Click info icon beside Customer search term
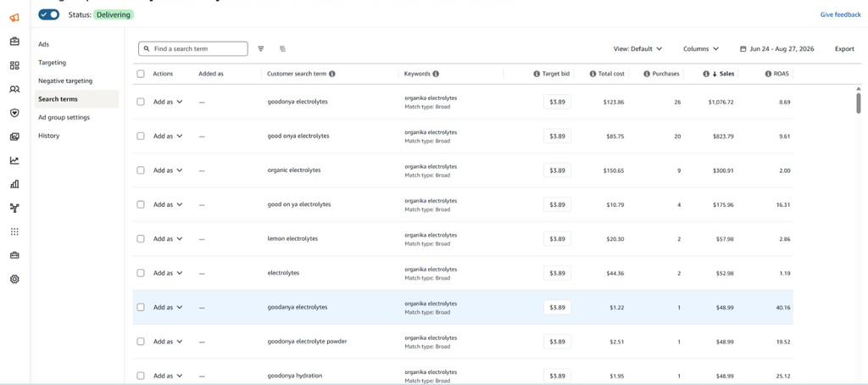Screen dimensions: 868x385 (x=331, y=74)
